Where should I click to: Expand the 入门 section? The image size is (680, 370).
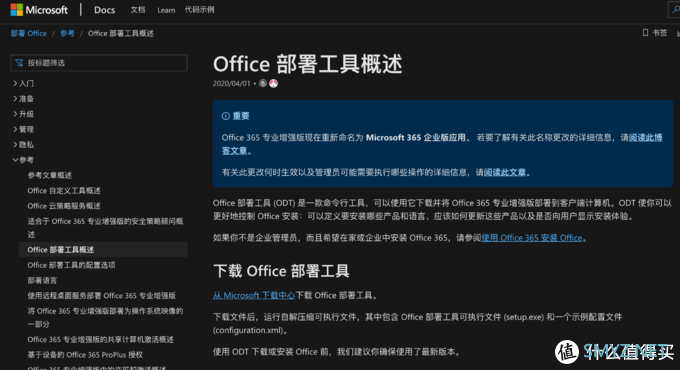[23, 83]
